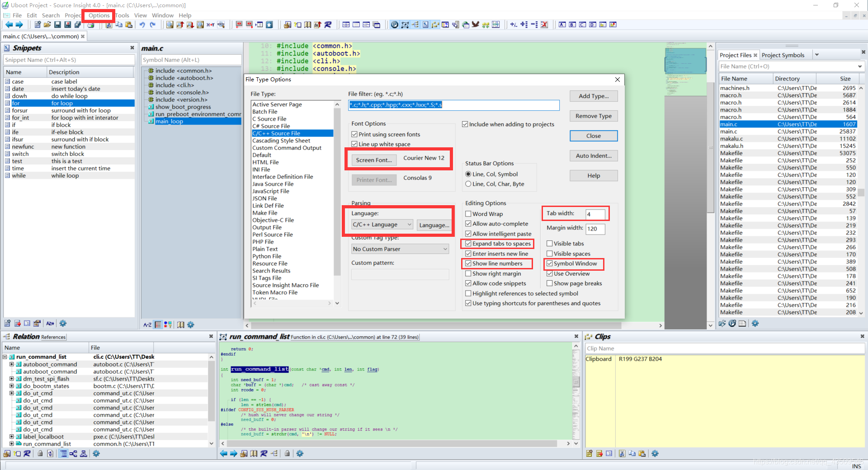This screenshot has height=470, width=868.
Task: Toggle the Symbol Window checkbox
Action: pyautogui.click(x=550, y=263)
